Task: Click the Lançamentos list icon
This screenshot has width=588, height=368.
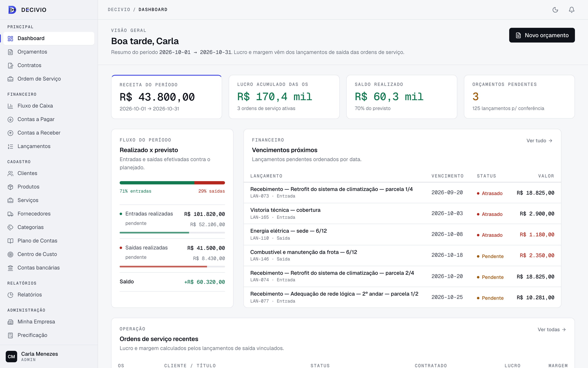Action: point(10,146)
